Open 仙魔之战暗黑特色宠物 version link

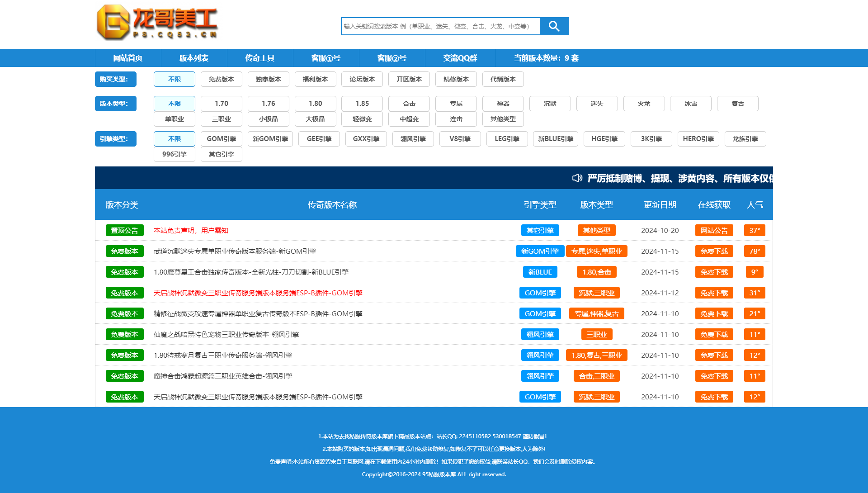coord(226,334)
